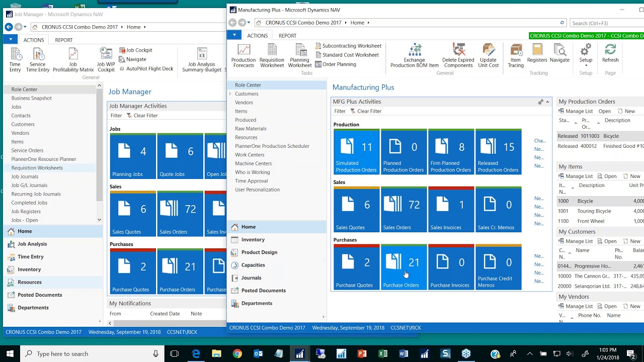Open the navigation history dropdown in Manufacturing Plus
This screenshot has height=362, width=644.
click(249, 23)
